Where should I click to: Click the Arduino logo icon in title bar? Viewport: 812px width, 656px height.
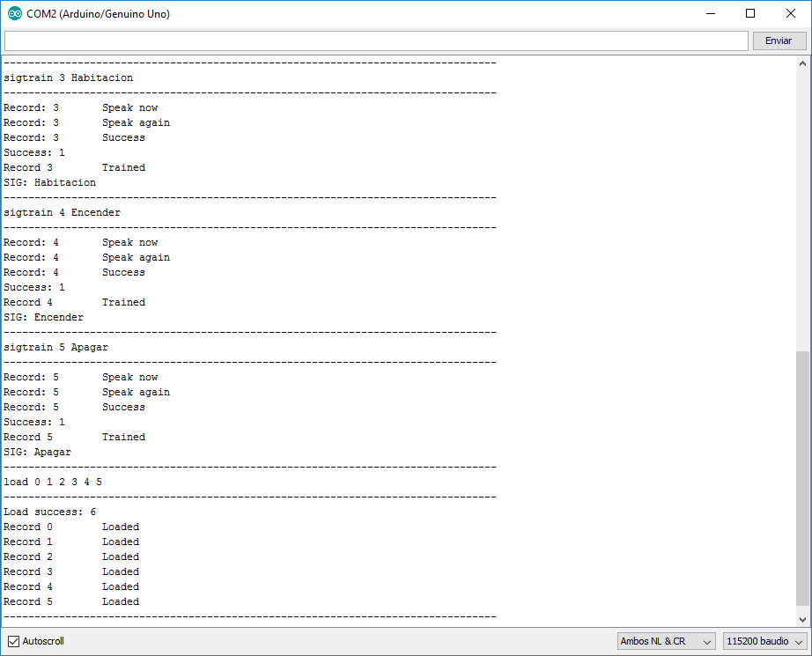click(14, 13)
